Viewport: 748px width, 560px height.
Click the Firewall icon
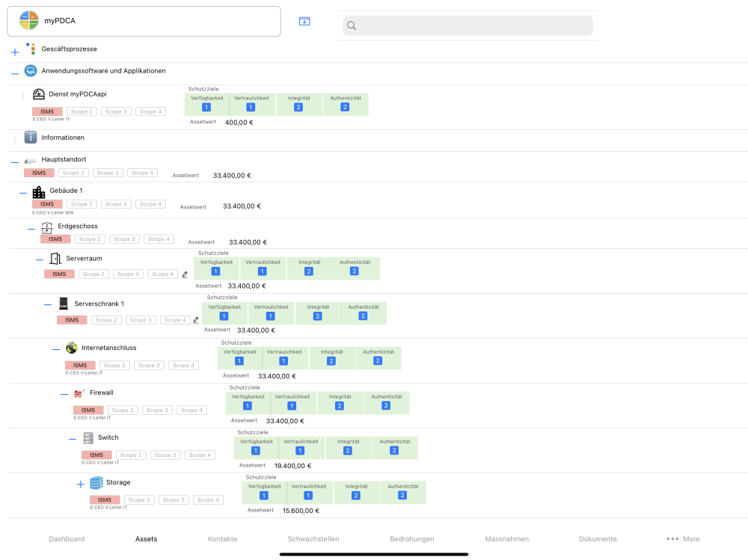80,393
